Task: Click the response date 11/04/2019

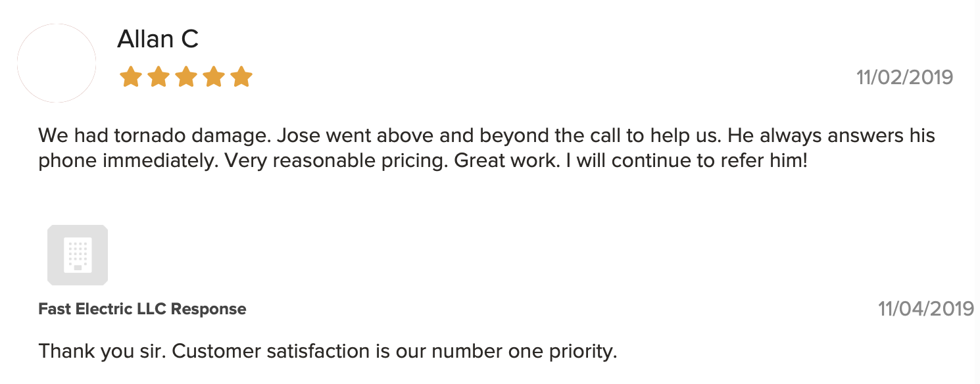Action: pyautogui.click(x=926, y=308)
